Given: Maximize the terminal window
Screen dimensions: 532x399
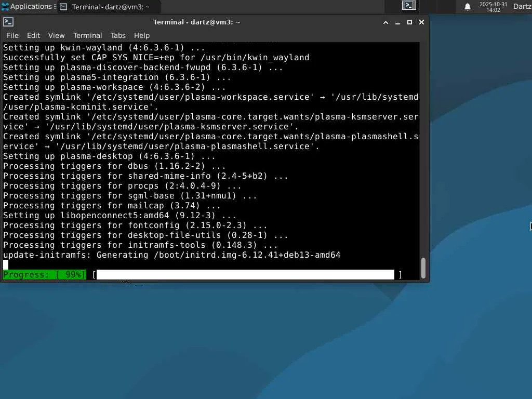Looking at the screenshot, I should 409,22.
